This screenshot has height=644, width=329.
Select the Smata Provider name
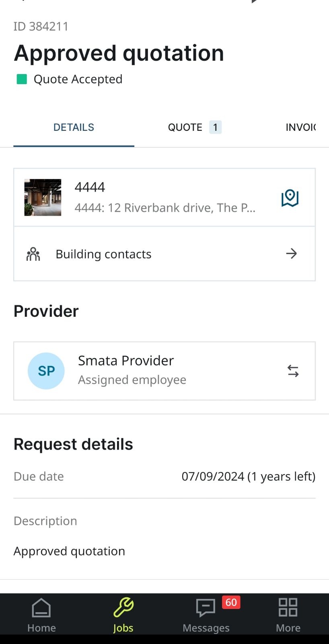click(126, 361)
